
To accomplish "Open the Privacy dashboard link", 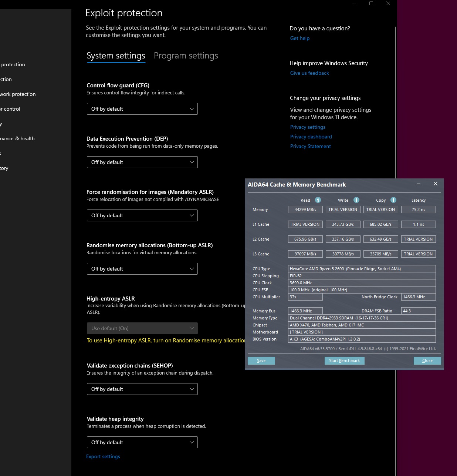I will [311, 137].
